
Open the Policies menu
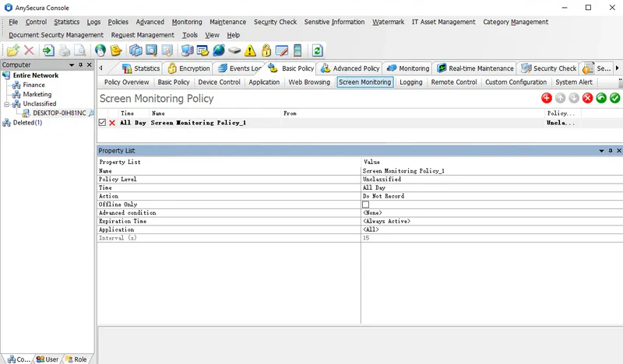(118, 22)
